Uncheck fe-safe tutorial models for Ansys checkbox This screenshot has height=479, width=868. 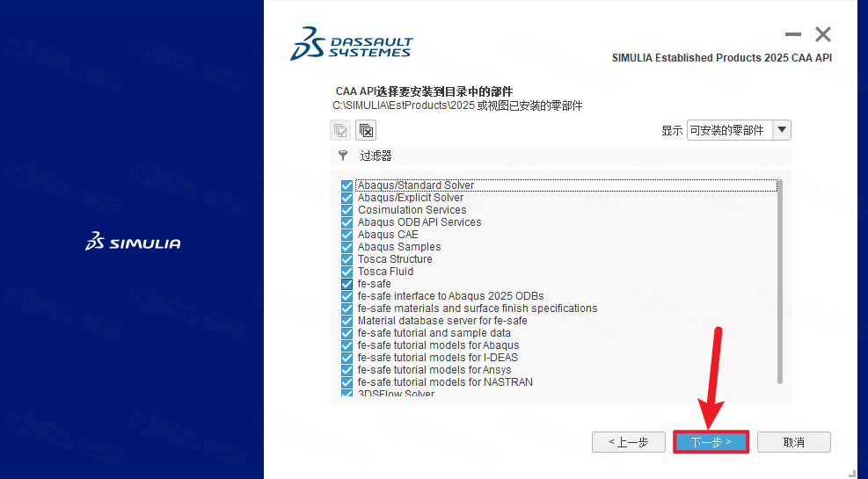[x=347, y=370]
